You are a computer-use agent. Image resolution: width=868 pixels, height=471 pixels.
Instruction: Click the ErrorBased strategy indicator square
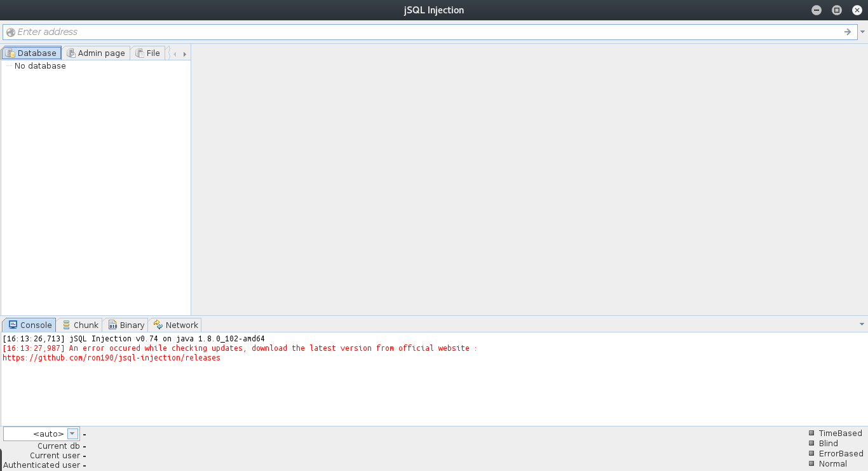pyautogui.click(x=811, y=453)
